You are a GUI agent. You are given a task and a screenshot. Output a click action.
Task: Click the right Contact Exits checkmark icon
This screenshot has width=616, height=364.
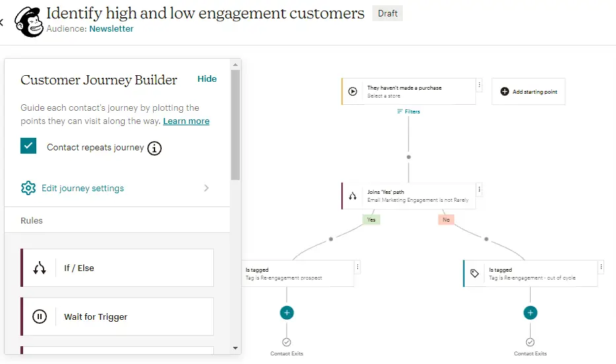click(x=530, y=342)
